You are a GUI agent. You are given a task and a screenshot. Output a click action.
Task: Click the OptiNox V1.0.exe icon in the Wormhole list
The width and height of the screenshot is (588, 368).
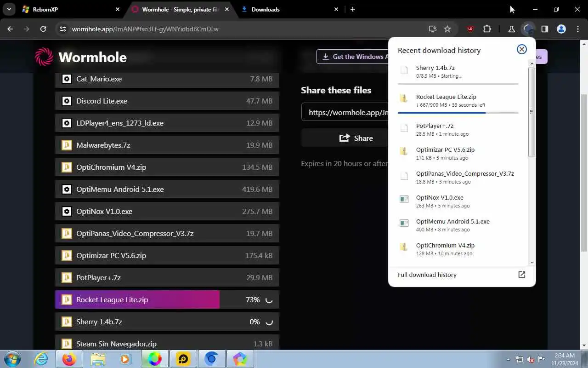point(67,212)
